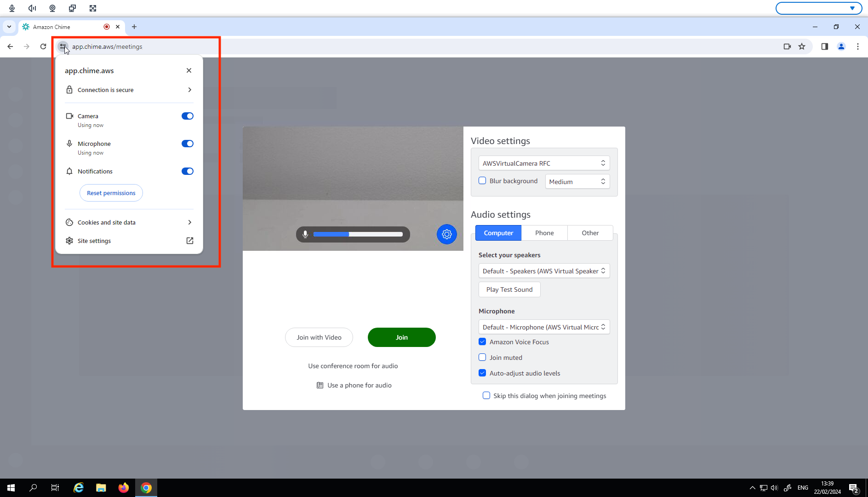
Task: Reload the current page
Action: pyautogui.click(x=43, y=46)
